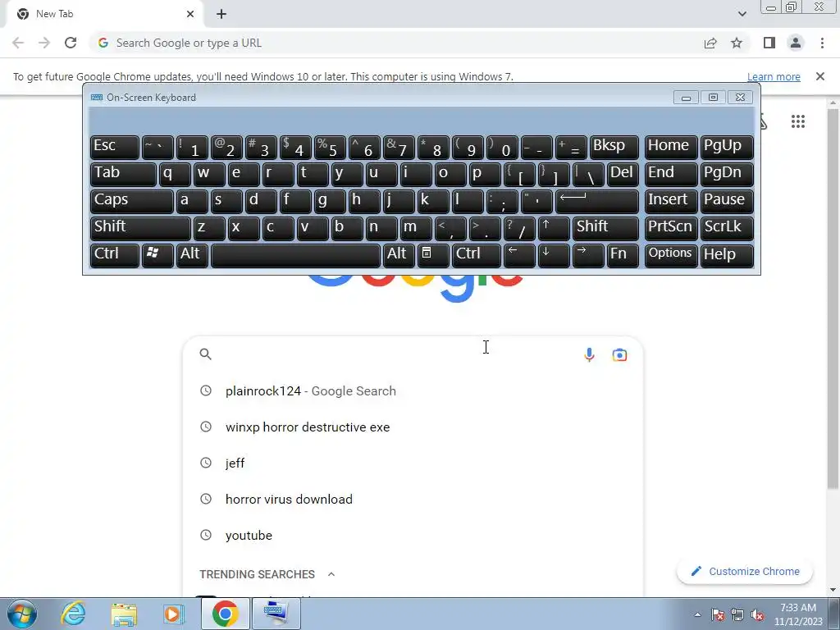The height and width of the screenshot is (630, 840).
Task: Click the muted volume tray icon
Action: 757,614
